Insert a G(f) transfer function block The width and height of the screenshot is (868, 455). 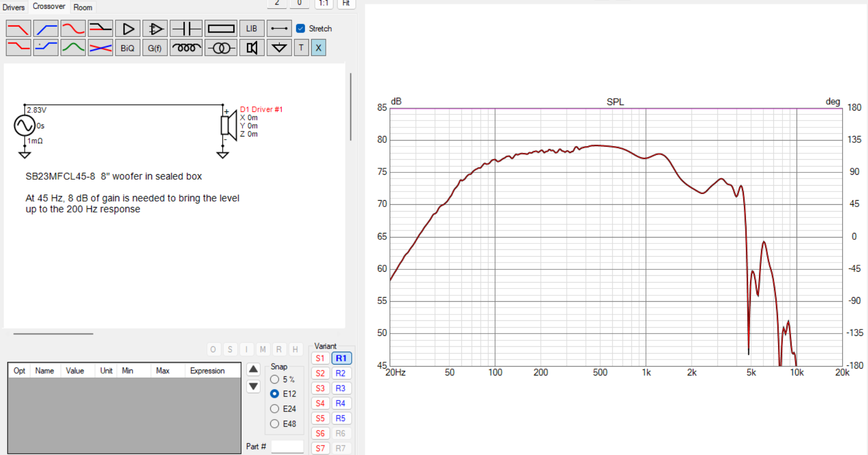155,48
